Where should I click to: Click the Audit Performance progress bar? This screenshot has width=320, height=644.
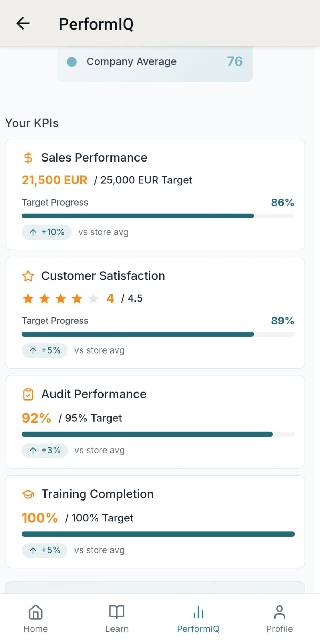(158, 434)
